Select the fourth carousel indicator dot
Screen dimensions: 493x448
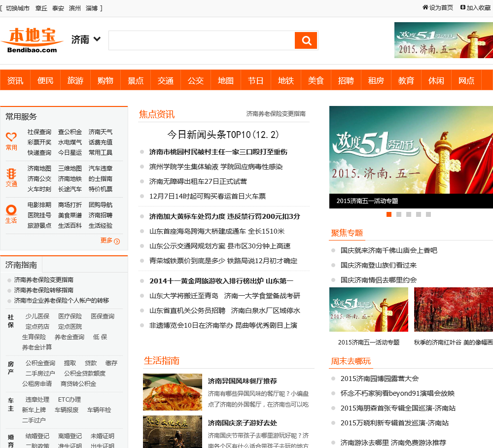click(419, 214)
